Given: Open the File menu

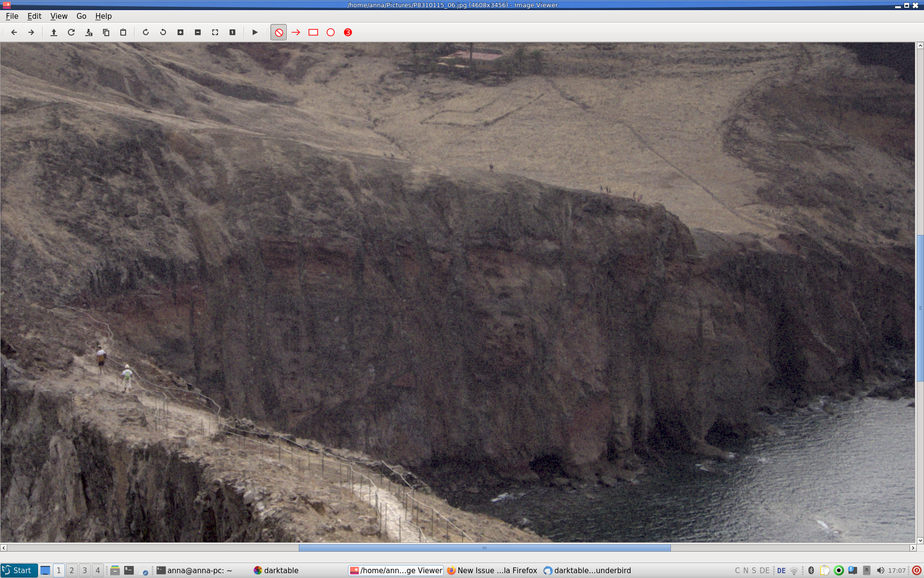Looking at the screenshot, I should click(12, 16).
